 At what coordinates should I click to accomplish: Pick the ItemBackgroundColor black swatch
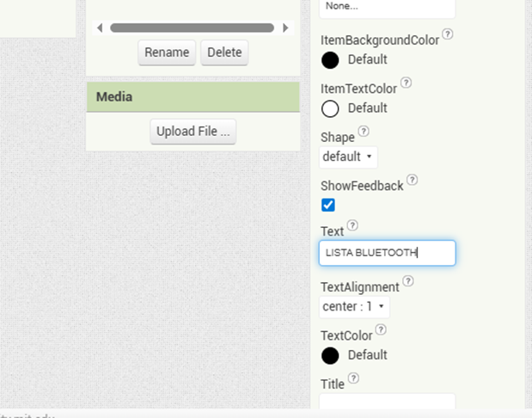coord(330,60)
